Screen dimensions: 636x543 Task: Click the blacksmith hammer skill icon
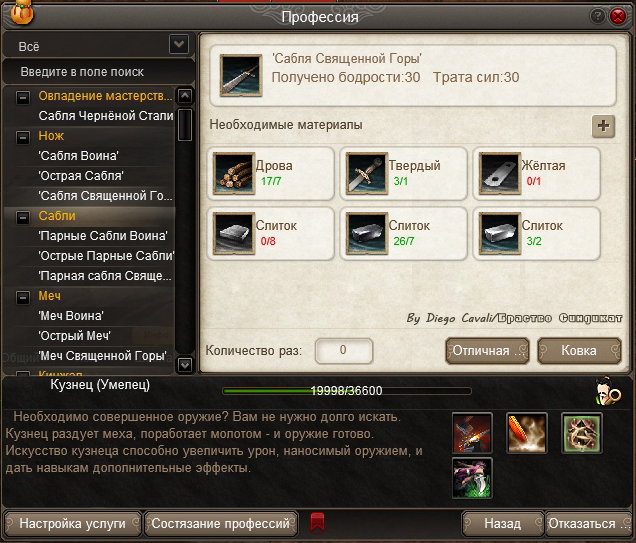coord(472,433)
